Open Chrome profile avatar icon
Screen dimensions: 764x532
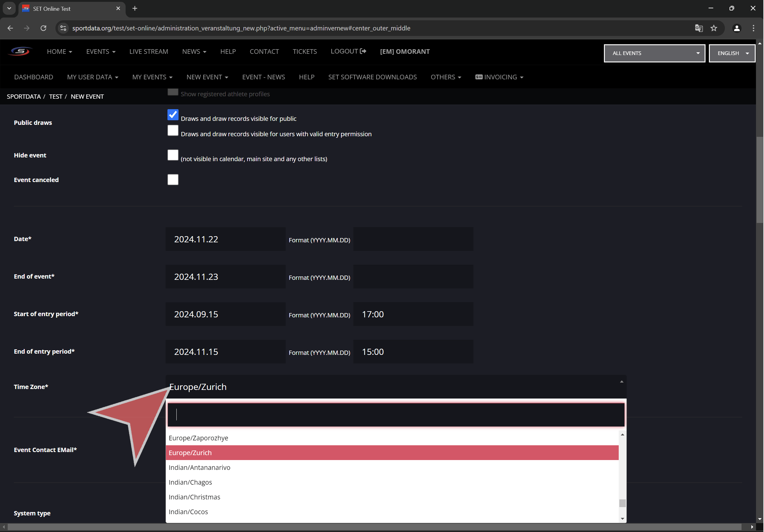pos(737,28)
